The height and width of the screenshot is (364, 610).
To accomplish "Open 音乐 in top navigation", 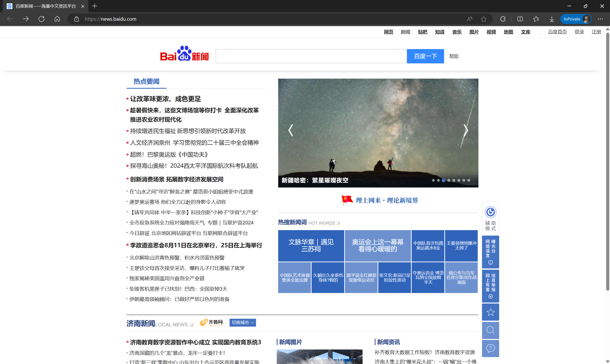I will coord(457,32).
